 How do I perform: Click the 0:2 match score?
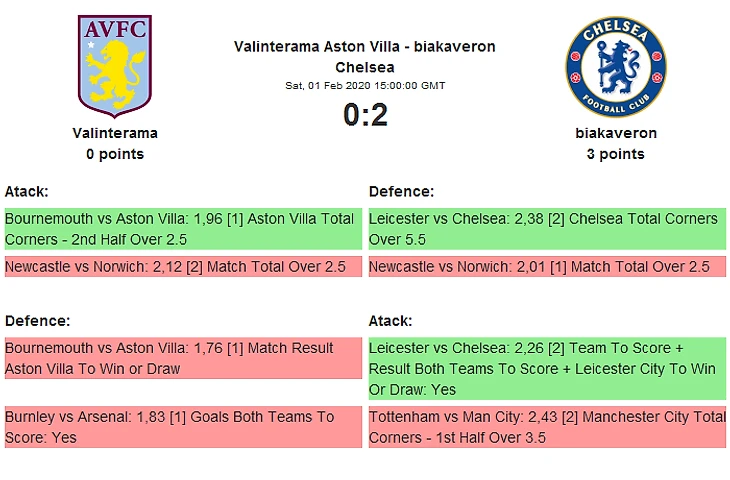365,116
